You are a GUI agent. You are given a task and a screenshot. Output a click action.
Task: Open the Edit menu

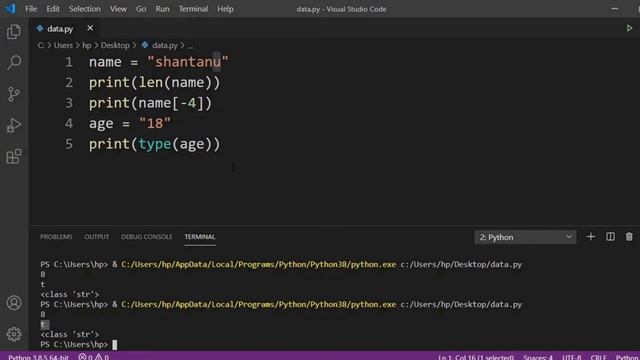point(53,9)
